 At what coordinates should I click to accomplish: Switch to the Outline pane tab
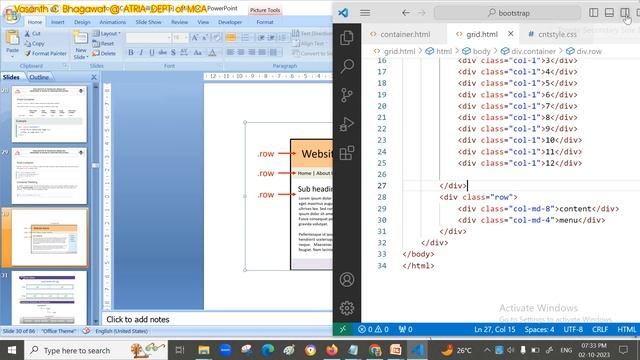pos(39,77)
